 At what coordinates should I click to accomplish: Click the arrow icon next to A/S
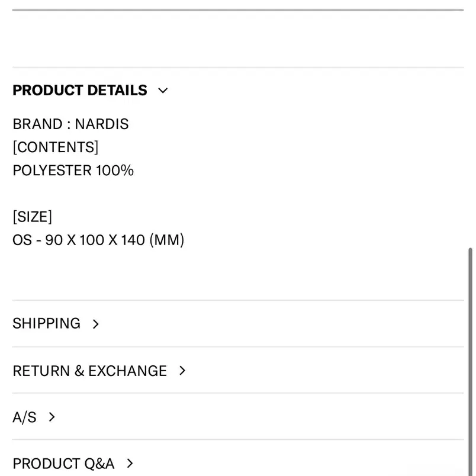52,417
